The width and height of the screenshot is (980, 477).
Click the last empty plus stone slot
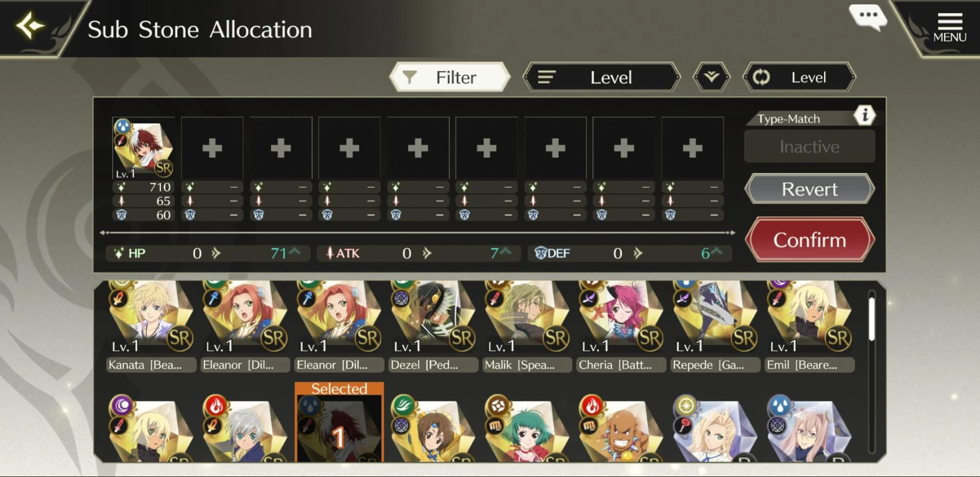[x=692, y=148]
